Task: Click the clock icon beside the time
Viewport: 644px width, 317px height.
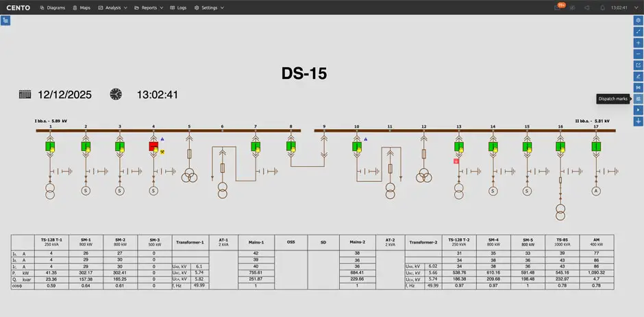Action: (116, 94)
